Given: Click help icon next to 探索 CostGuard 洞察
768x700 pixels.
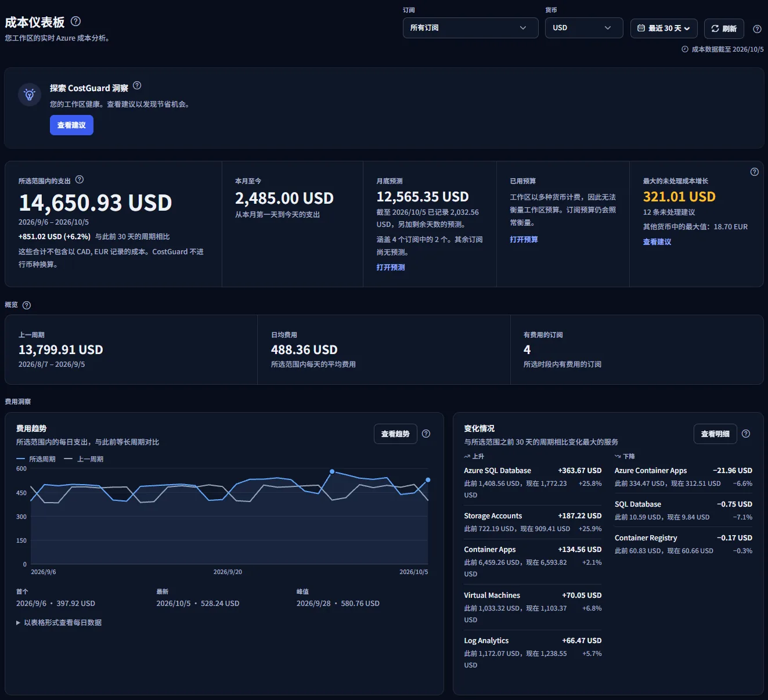Looking at the screenshot, I should pyautogui.click(x=137, y=85).
